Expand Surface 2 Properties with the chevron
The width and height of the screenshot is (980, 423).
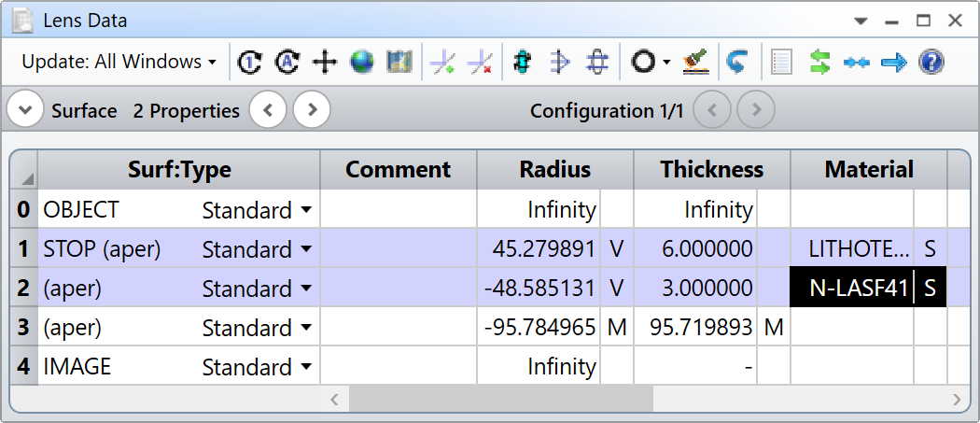(x=25, y=110)
